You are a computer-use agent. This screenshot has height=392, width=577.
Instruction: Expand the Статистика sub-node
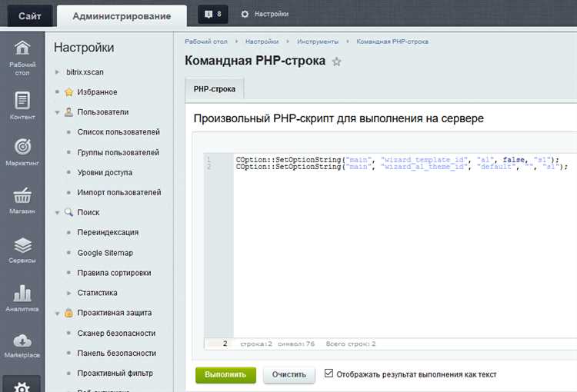click(x=68, y=293)
